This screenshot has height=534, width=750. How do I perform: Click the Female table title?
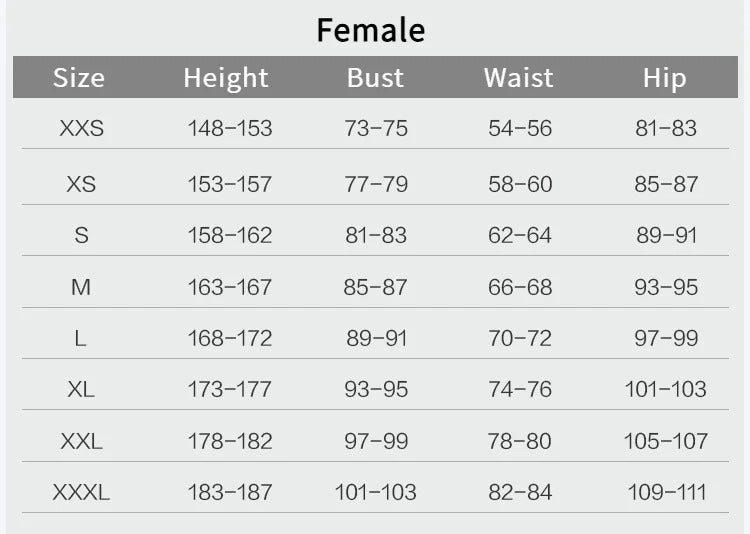[x=371, y=30]
